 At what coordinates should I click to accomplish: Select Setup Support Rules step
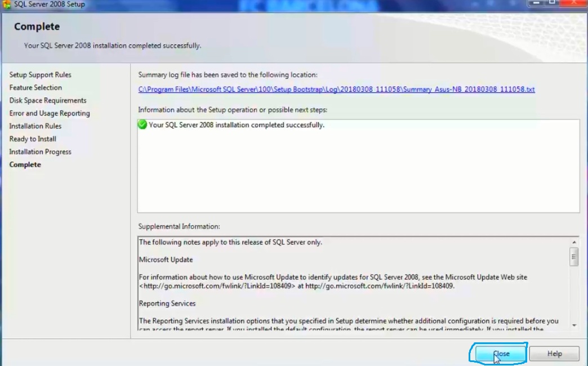pyautogui.click(x=40, y=75)
